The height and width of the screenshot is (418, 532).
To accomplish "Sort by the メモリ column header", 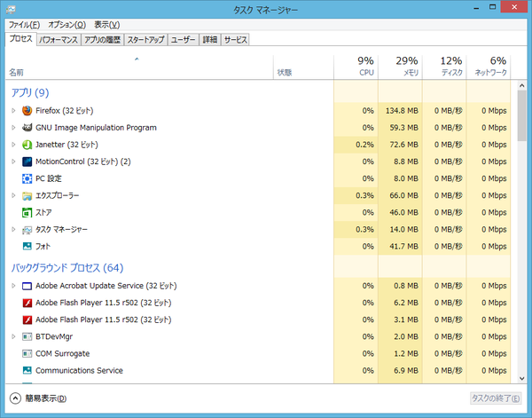I will coord(400,67).
